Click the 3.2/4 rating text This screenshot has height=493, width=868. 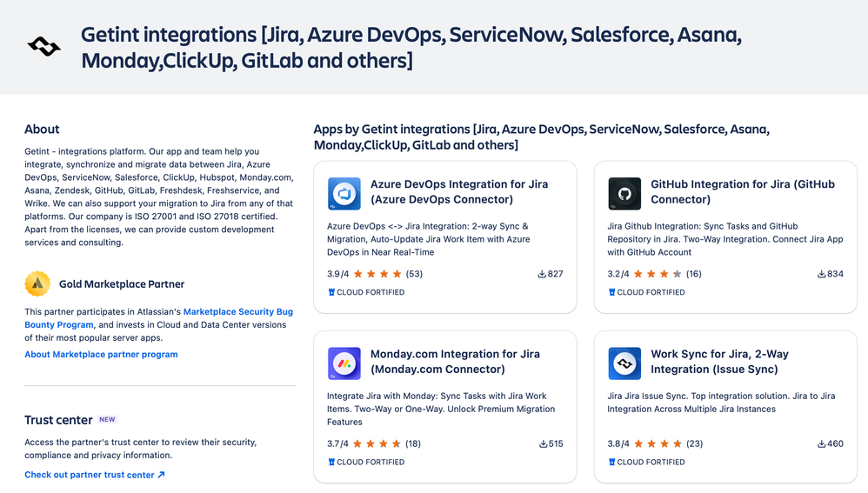618,274
